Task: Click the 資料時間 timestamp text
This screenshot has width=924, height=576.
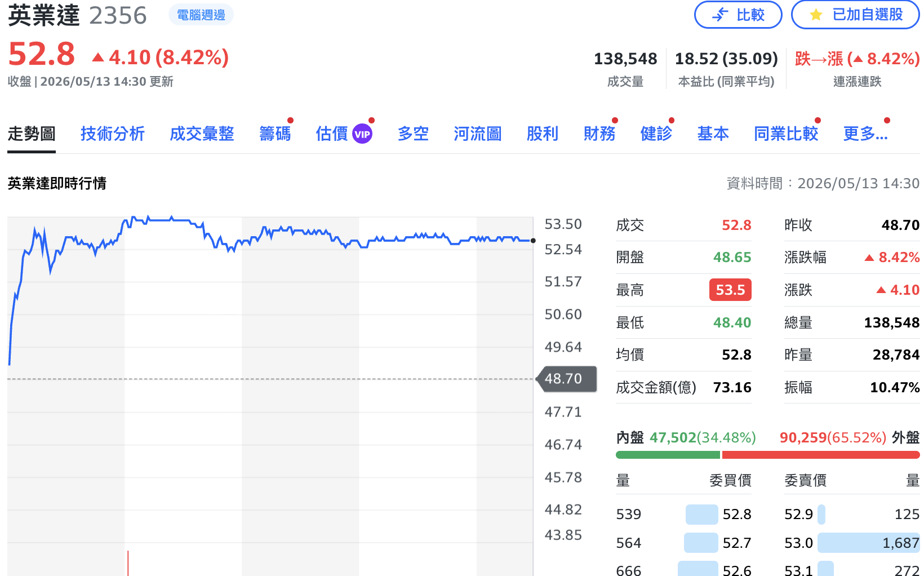Action: click(823, 183)
